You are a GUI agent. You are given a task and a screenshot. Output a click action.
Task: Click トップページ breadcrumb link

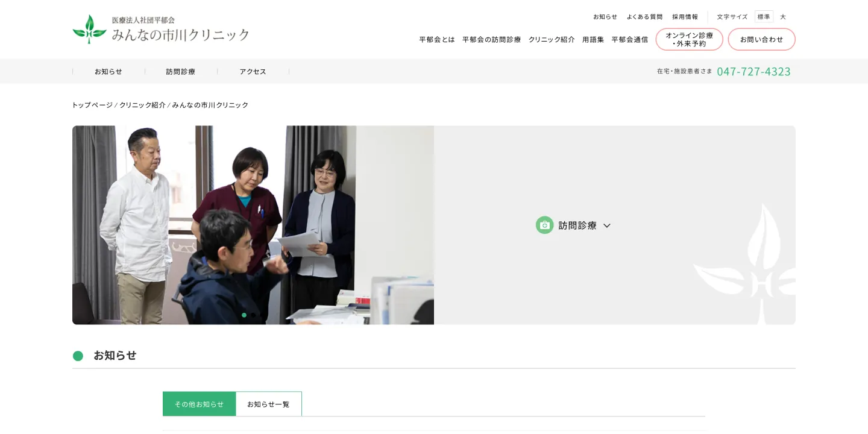92,105
